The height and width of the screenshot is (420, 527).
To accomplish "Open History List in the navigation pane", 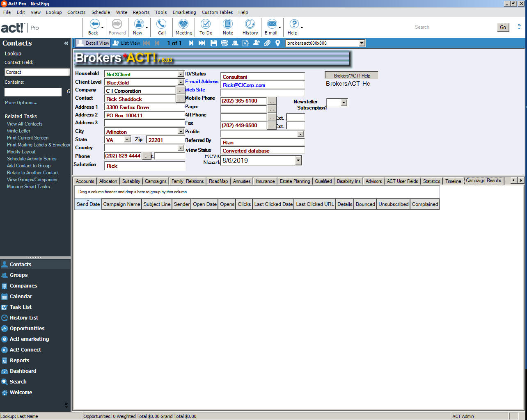I will click(x=35, y=318).
